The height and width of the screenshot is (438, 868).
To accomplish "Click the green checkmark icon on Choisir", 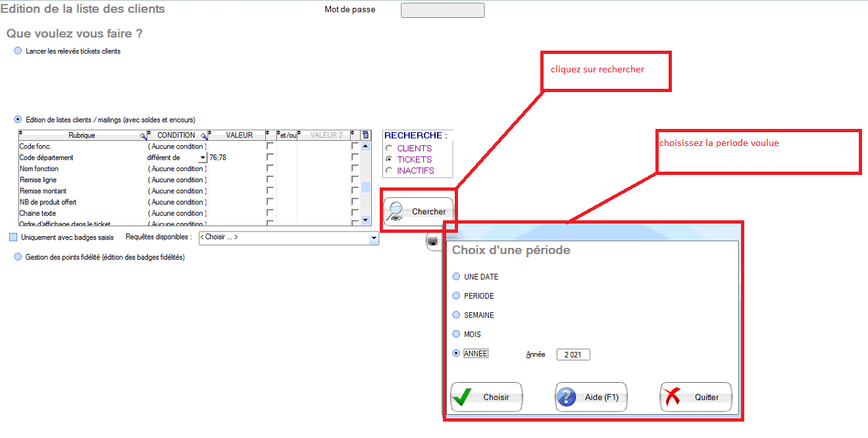I will point(463,397).
